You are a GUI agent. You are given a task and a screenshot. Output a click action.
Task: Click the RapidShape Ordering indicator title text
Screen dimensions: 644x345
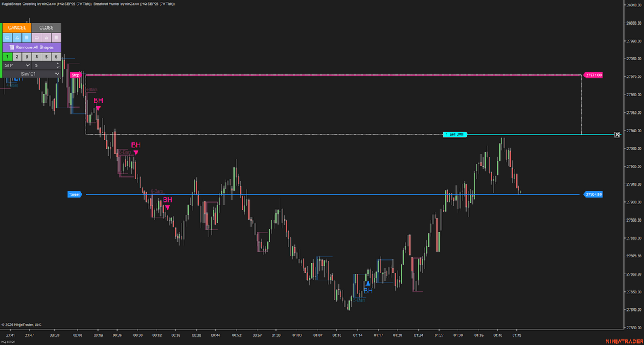coord(47,4)
